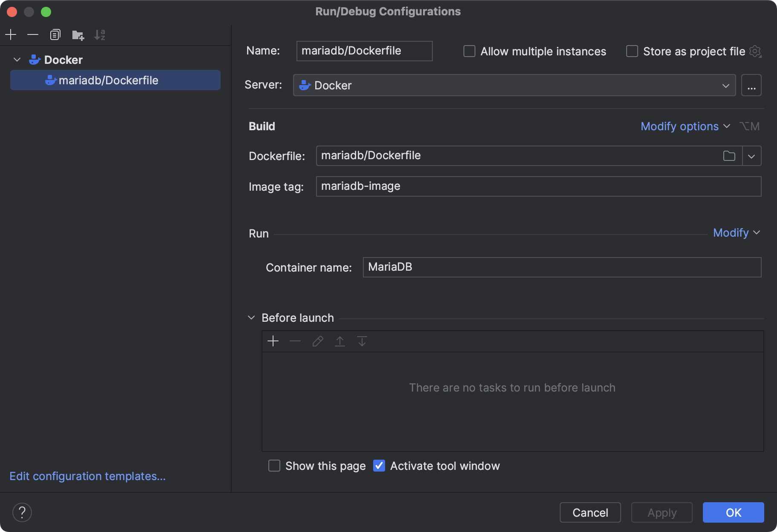Remove the selected configuration
Viewport: 777px width, 532px height.
point(33,34)
